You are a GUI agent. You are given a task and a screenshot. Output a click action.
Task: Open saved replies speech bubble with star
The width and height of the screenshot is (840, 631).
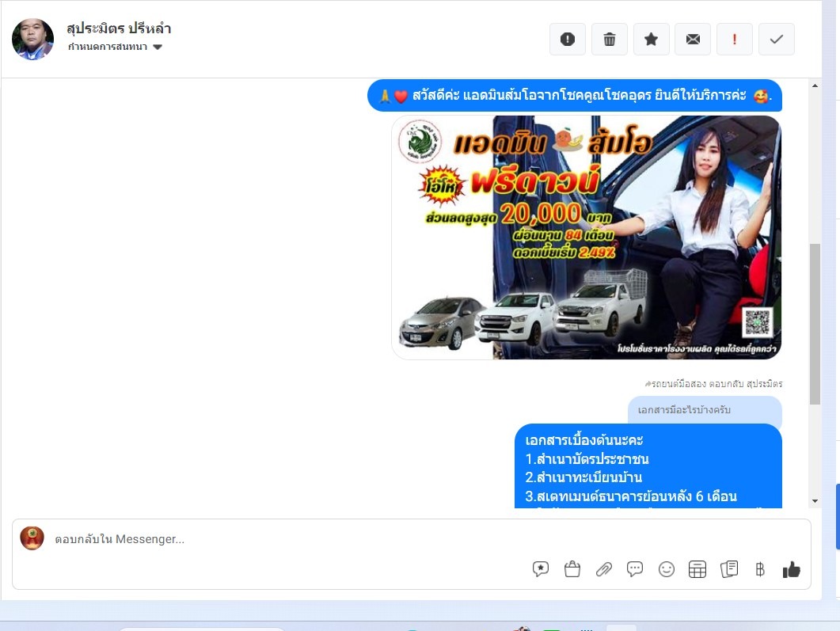pos(541,569)
